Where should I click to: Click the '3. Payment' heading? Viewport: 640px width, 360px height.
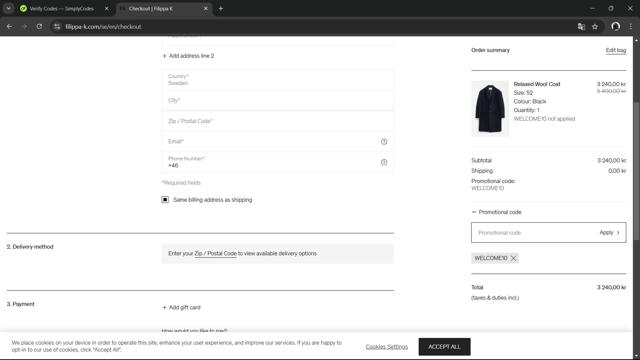tap(20, 304)
